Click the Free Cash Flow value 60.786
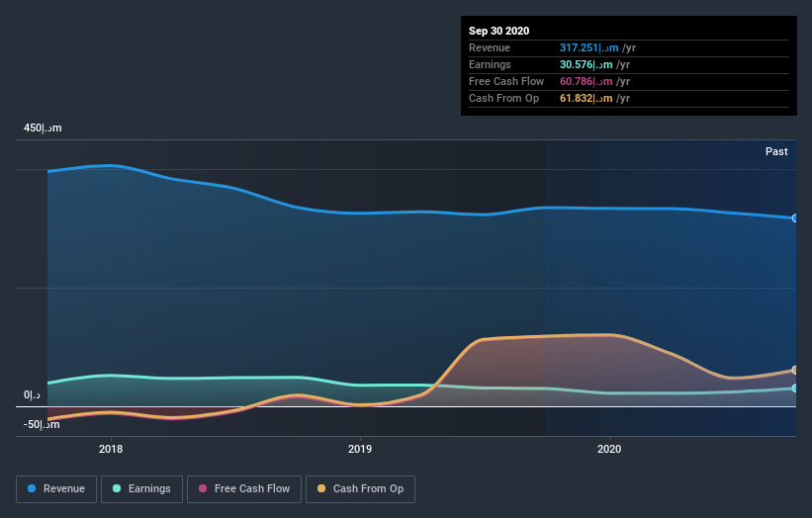812x518 pixels. [586, 82]
